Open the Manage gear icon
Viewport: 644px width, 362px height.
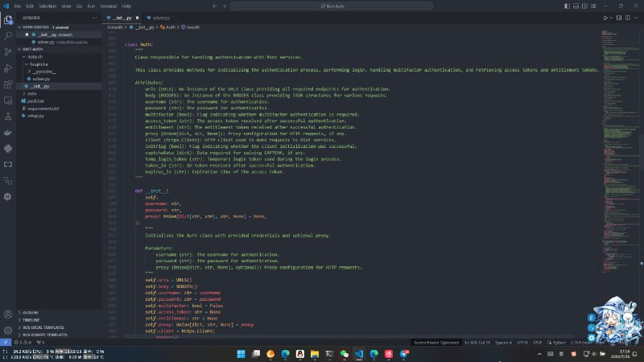coord(8,331)
